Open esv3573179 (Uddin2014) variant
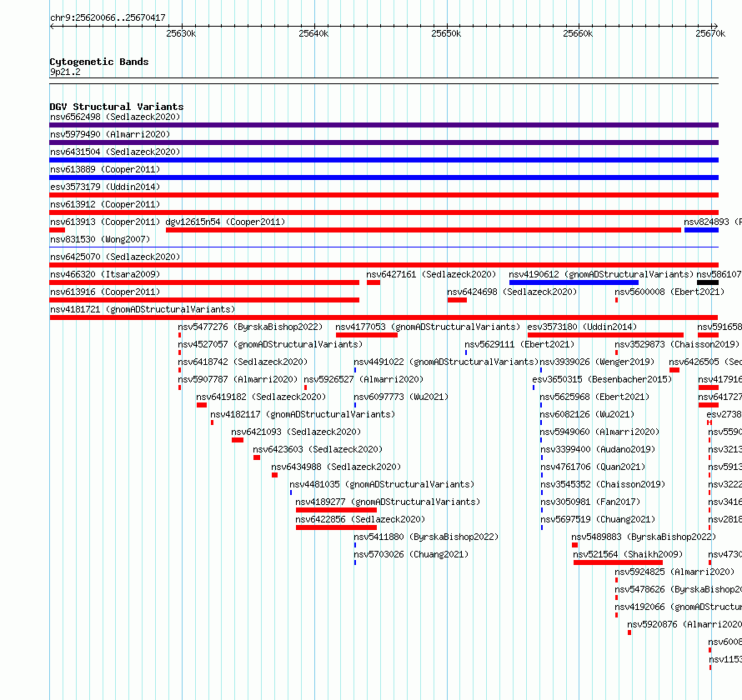 (x=105, y=187)
